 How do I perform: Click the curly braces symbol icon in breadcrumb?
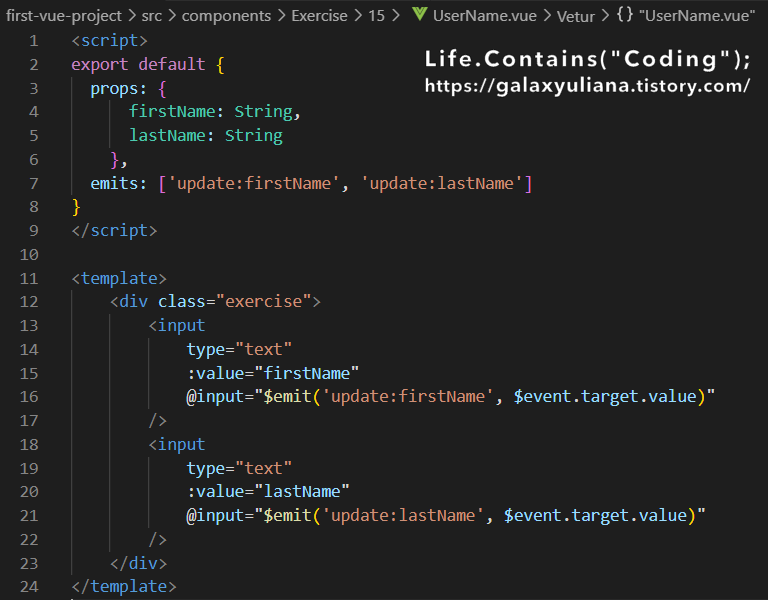624,14
